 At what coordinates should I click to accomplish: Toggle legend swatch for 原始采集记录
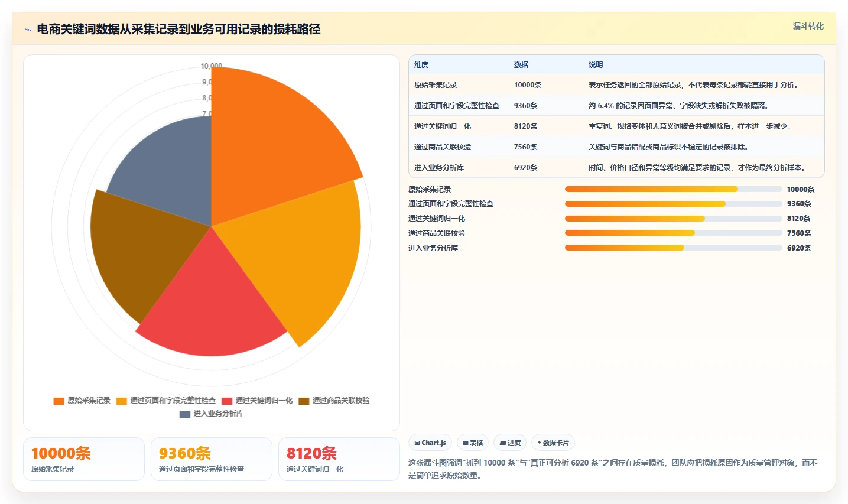click(59, 401)
